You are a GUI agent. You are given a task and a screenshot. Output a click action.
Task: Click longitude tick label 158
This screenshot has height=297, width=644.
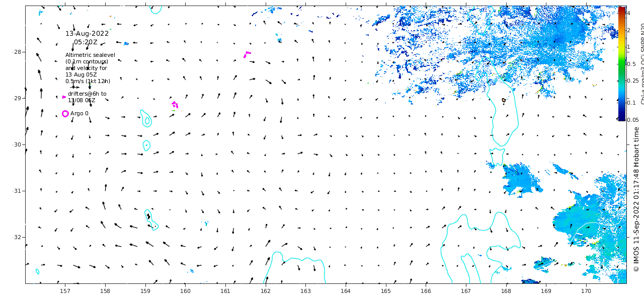coord(105,291)
